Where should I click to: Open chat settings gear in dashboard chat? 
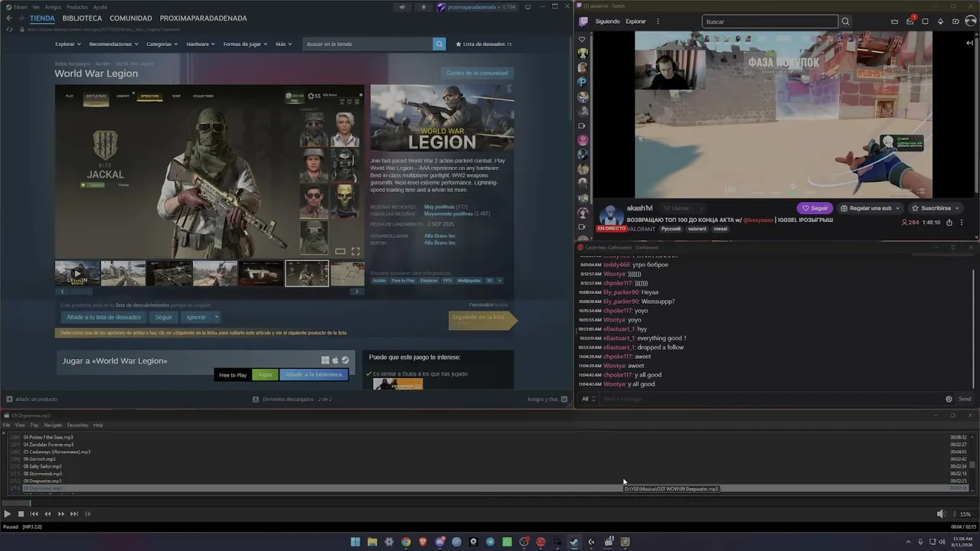click(949, 399)
